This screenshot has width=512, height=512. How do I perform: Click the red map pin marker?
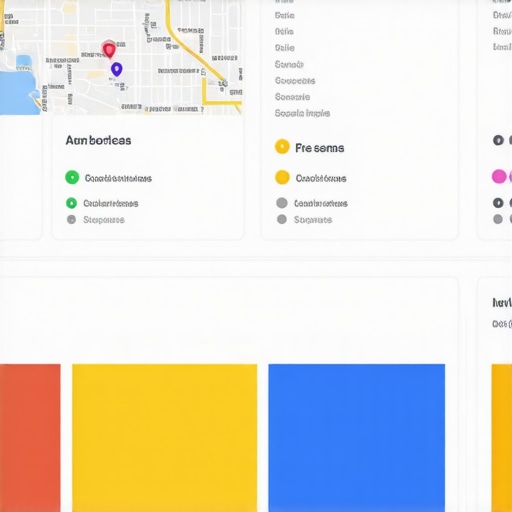pos(109,50)
